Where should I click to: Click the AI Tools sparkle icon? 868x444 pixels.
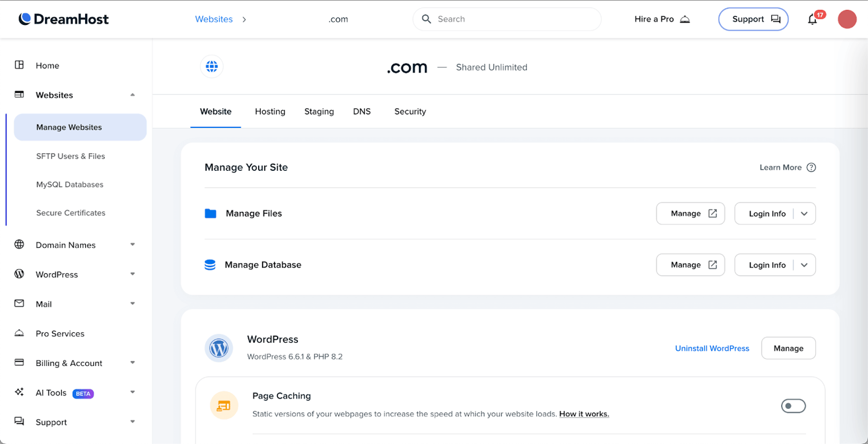[x=19, y=392]
